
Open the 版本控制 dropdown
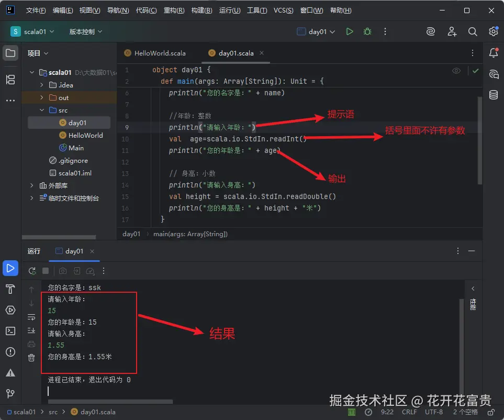point(85,31)
